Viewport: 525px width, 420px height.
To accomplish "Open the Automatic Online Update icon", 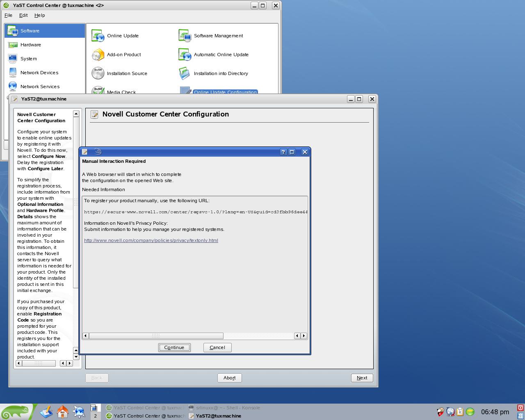I will tap(185, 55).
